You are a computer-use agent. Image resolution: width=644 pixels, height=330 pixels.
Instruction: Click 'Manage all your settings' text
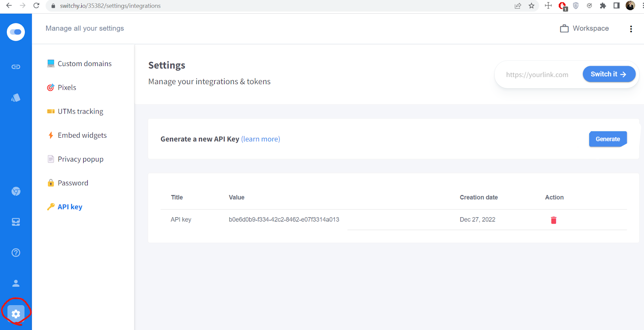[x=85, y=29]
